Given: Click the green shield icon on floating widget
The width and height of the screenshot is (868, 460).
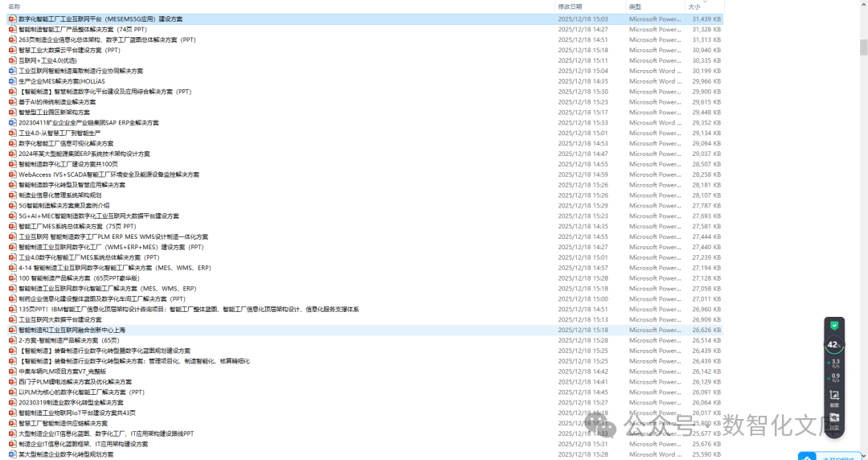Looking at the screenshot, I should [834, 326].
